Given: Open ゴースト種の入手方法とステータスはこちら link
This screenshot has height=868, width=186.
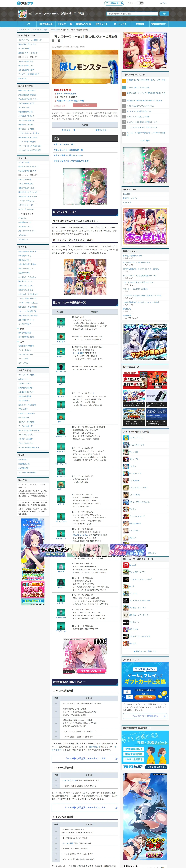Looking at the screenshot, I should point(85,758).
